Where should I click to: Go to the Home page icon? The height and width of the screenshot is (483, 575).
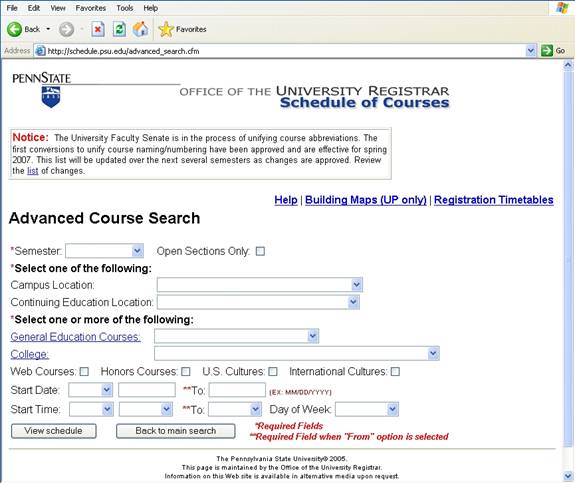coord(141,29)
